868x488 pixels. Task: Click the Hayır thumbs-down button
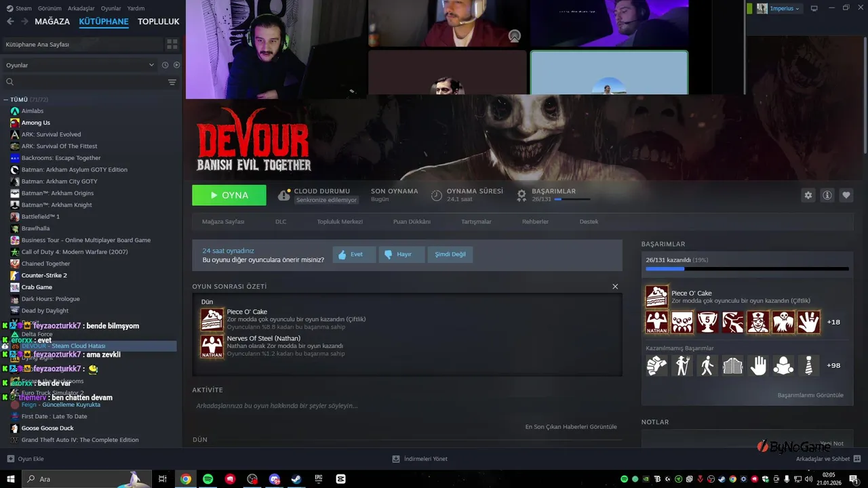coord(401,255)
